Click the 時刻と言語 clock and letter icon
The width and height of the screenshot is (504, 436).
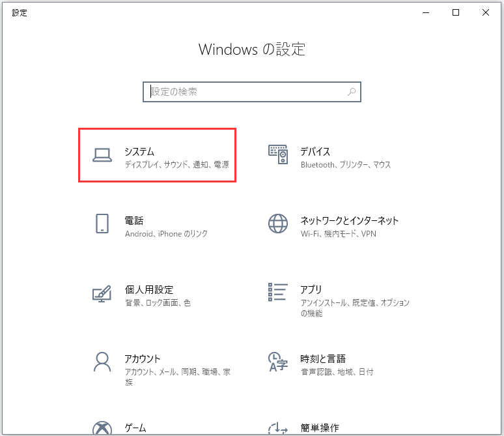278,362
